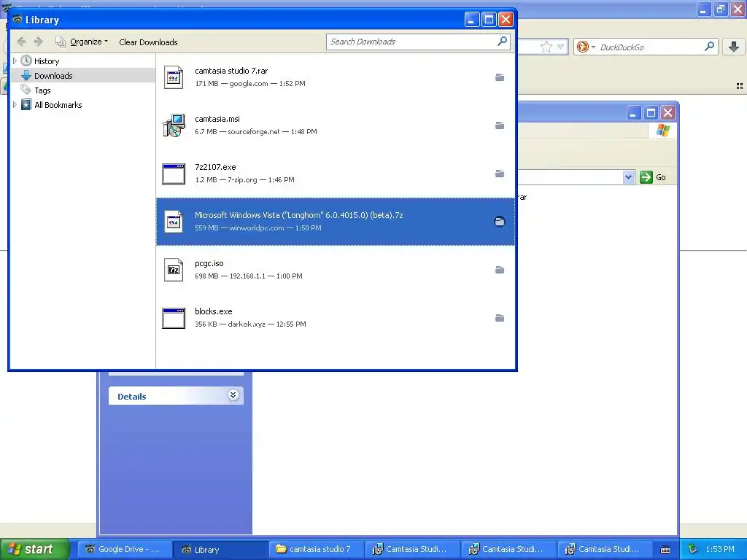747x560 pixels.
Task: Click the camtasia studio 7.rar file icon
Action: [x=174, y=77]
